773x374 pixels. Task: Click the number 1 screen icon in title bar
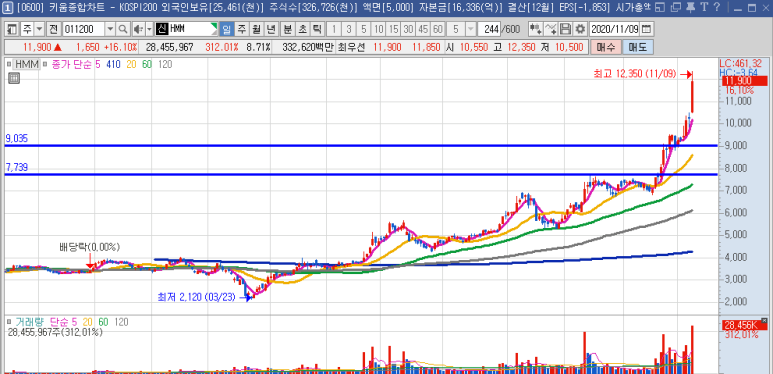(x=7, y=7)
